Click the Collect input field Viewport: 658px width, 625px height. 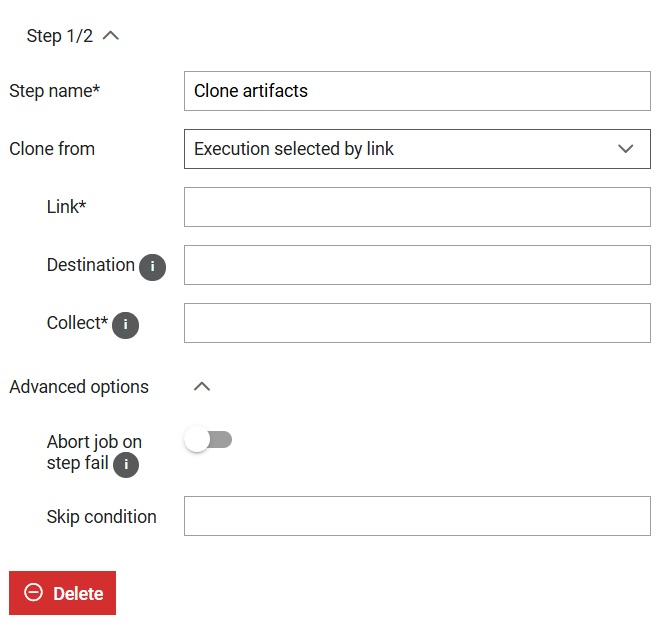click(x=417, y=323)
